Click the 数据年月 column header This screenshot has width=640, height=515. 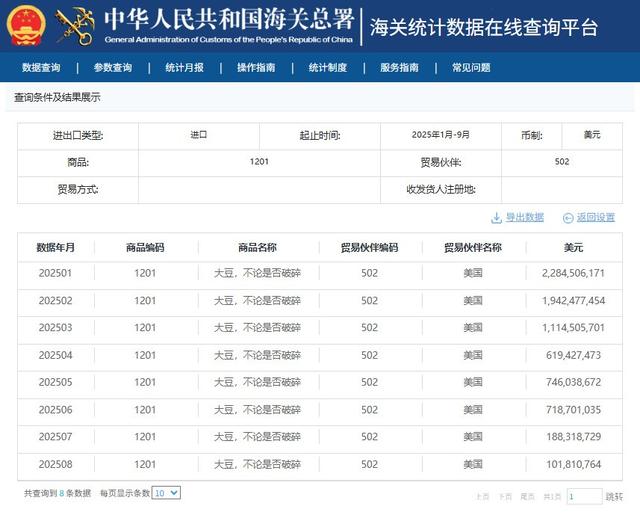tap(56, 247)
